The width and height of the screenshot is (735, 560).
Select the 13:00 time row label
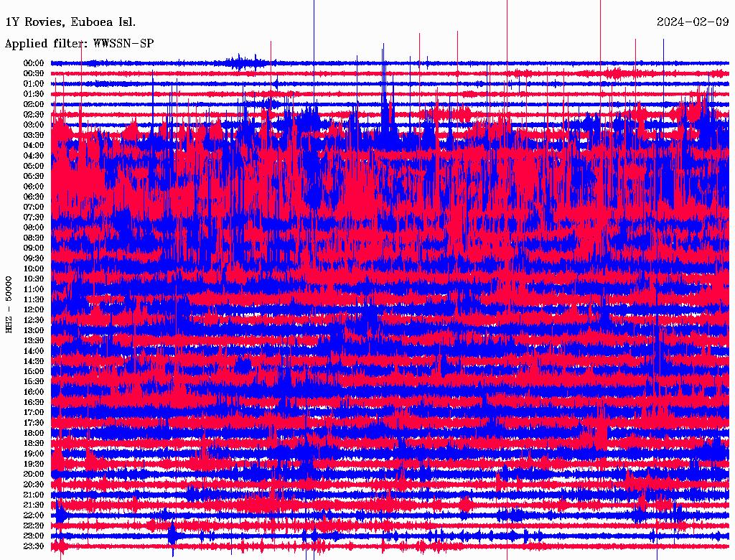coord(34,330)
